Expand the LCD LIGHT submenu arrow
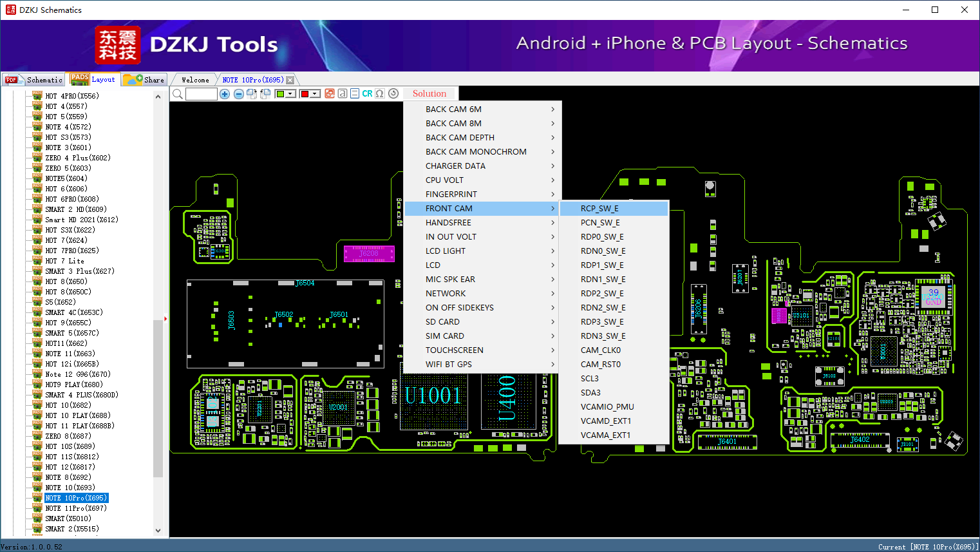This screenshot has height=552, width=980. pyautogui.click(x=552, y=251)
